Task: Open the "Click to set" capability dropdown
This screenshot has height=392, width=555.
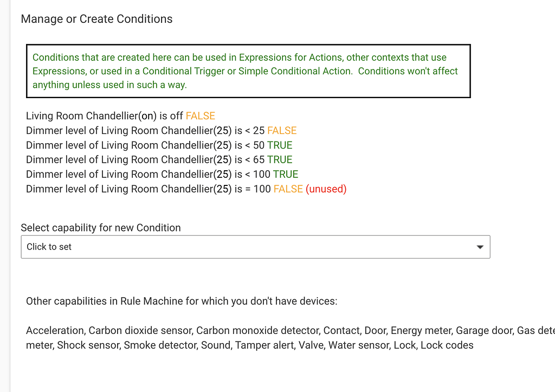Action: [255, 247]
